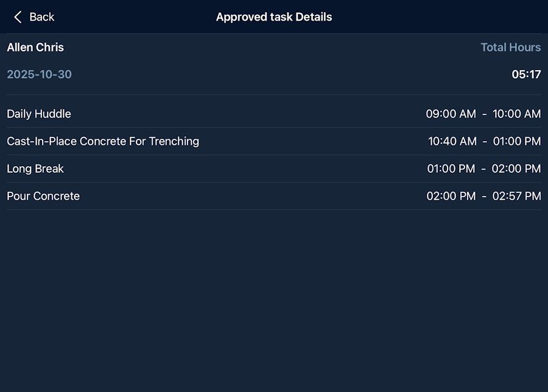Tap the date 2025-10-30
The height and width of the screenshot is (392, 548).
[x=39, y=74]
